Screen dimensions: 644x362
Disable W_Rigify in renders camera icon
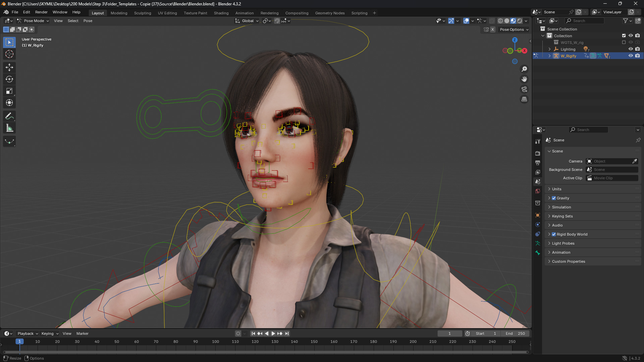[638, 56]
